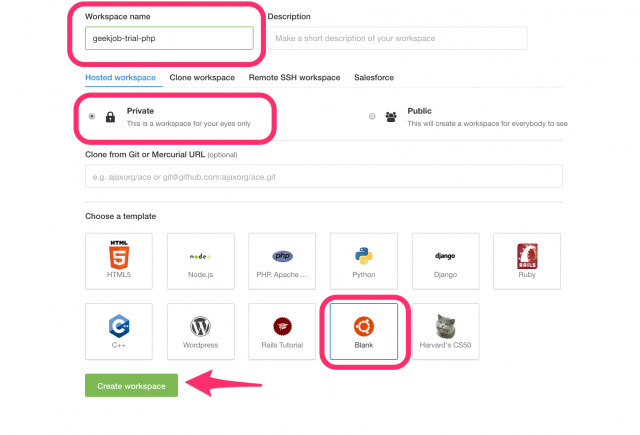Select the Private radio button
The image size is (640, 435).
[x=92, y=116]
